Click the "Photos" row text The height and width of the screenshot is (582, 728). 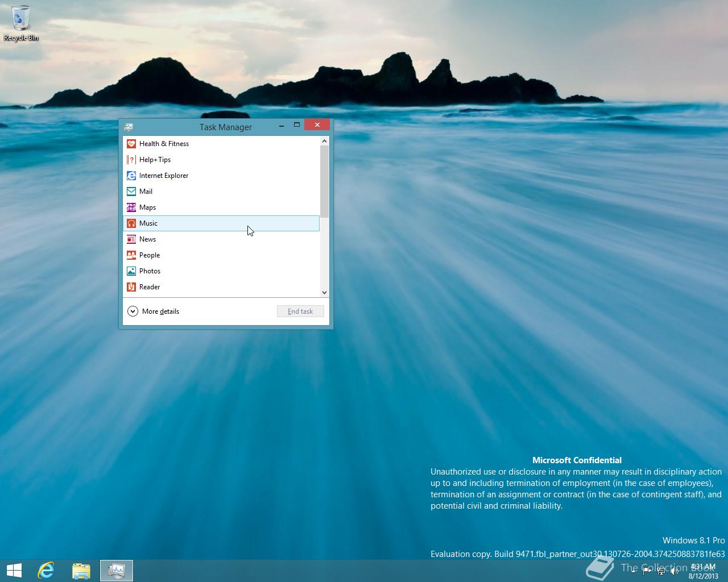[x=150, y=271]
